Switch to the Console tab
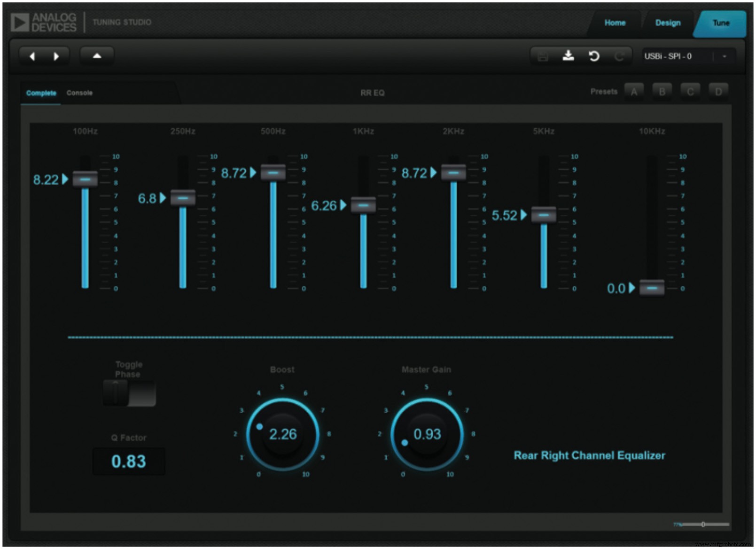 (79, 93)
